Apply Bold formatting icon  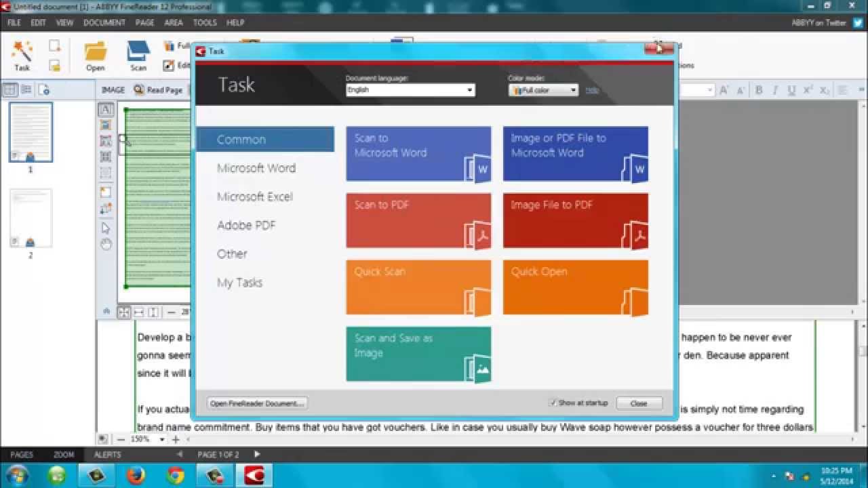[x=759, y=90]
